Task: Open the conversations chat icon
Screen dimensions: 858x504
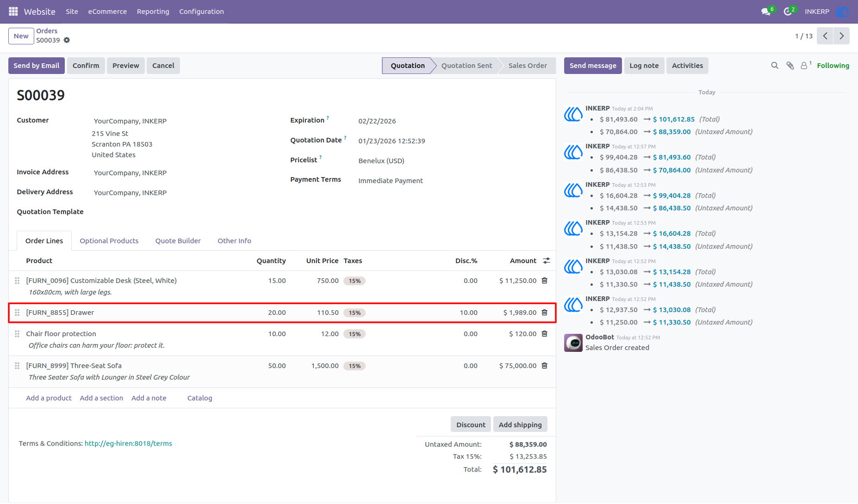Action: [x=766, y=12]
